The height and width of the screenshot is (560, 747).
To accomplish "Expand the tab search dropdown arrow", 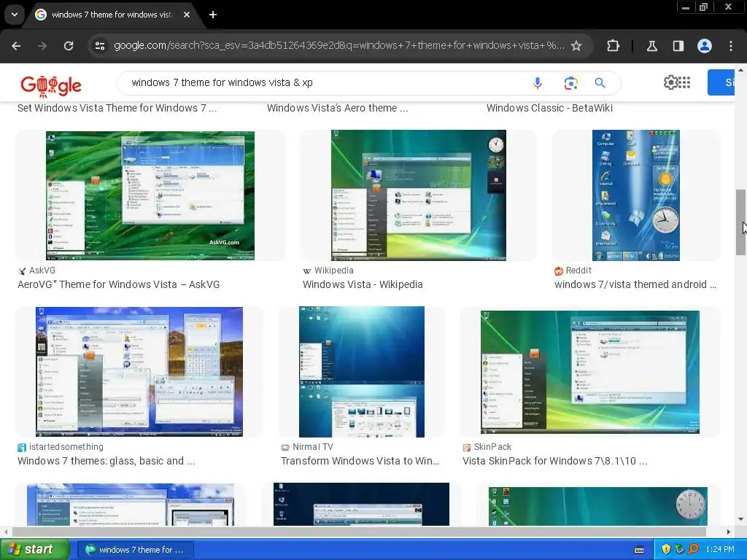I will pyautogui.click(x=15, y=15).
